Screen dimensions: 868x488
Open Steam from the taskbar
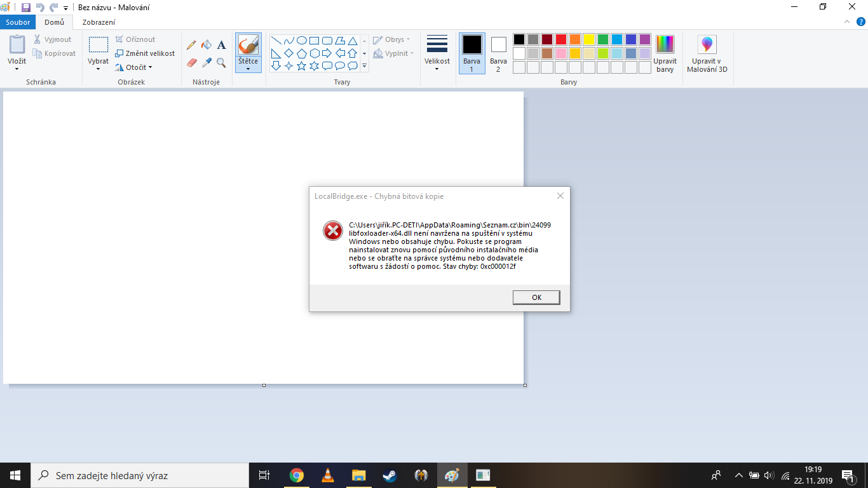(390, 475)
